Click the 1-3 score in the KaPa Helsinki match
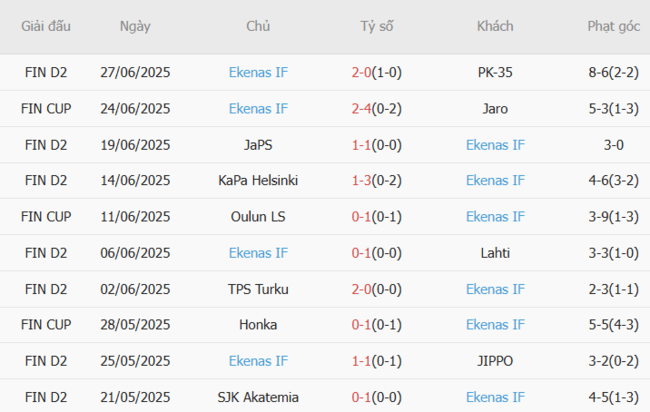The image size is (650, 412). click(x=362, y=180)
